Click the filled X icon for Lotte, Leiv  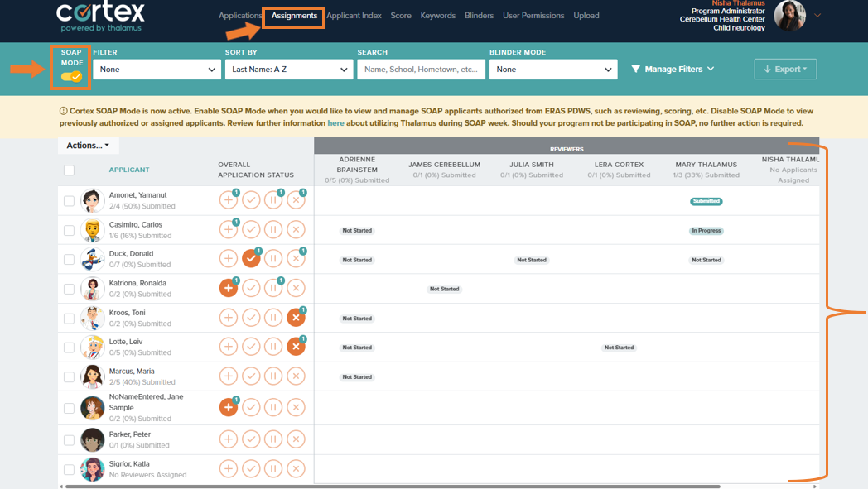coord(297,347)
